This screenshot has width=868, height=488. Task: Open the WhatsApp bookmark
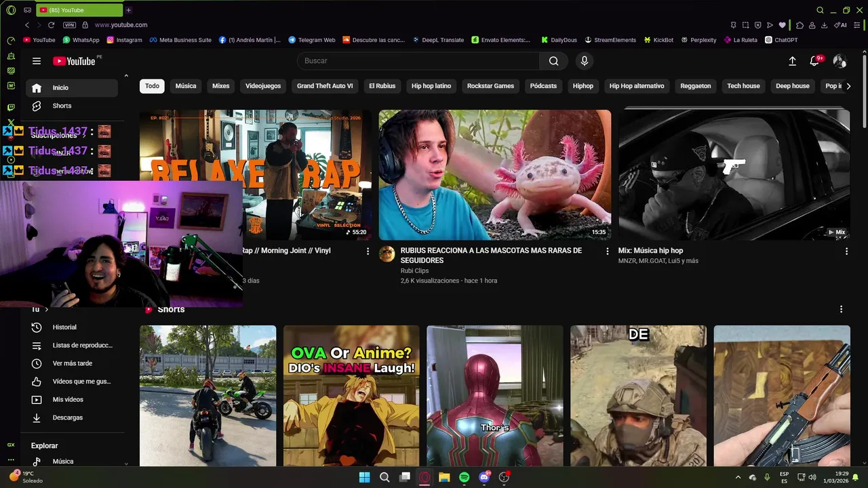click(x=81, y=40)
